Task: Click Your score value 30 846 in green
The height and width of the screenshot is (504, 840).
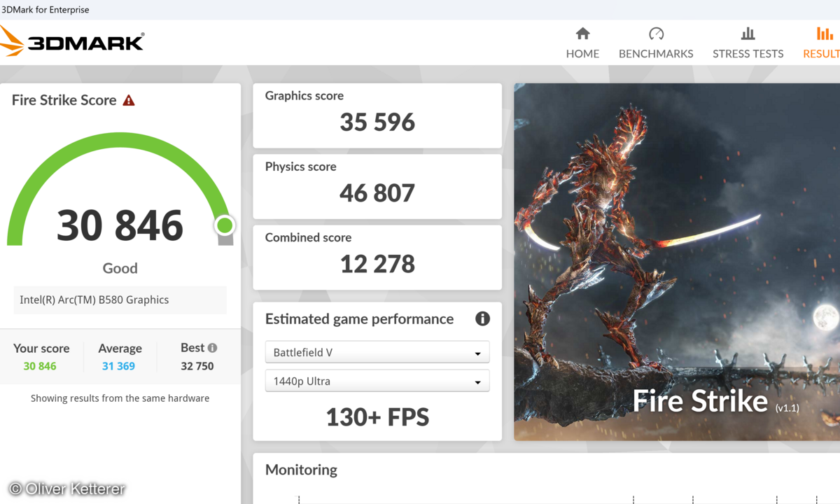Action: click(40, 366)
